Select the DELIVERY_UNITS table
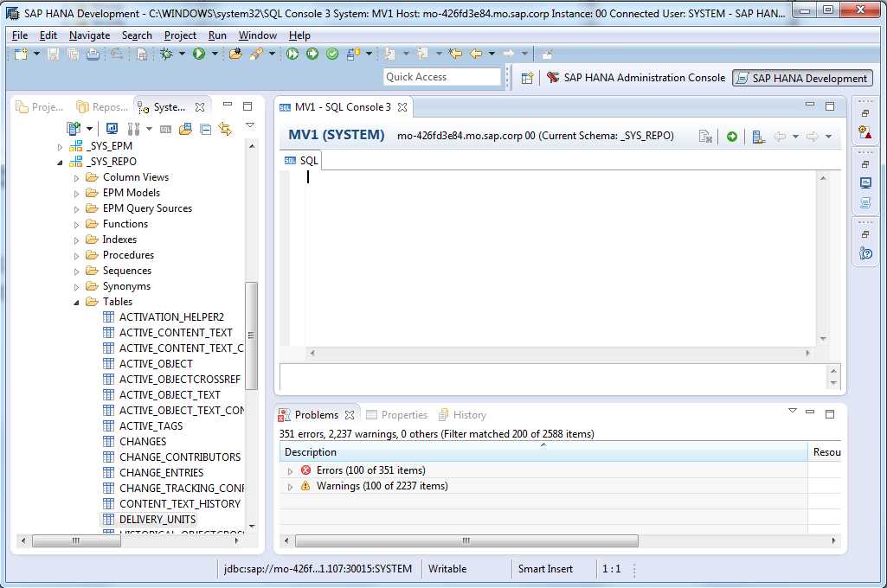887x588 pixels. coord(157,519)
